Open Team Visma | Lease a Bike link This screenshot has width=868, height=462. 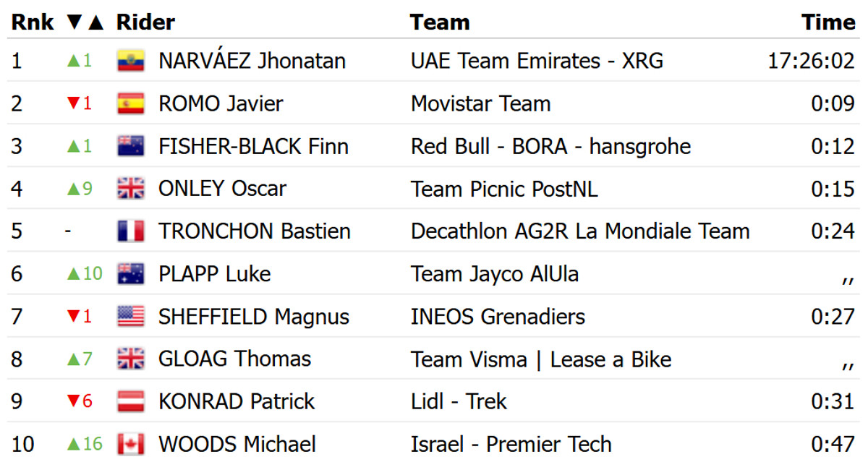pos(541,359)
